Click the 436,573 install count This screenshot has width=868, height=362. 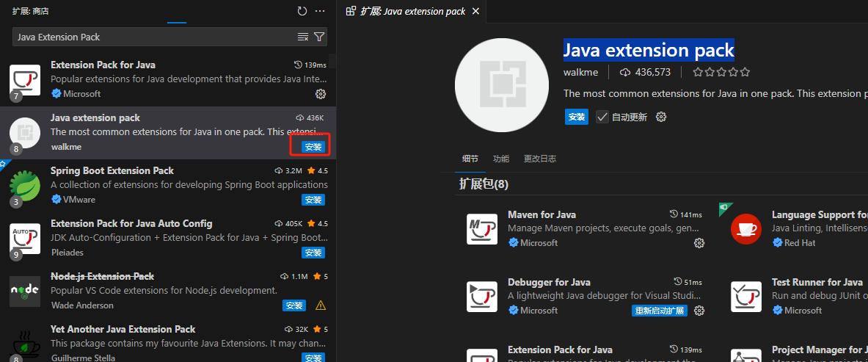(x=646, y=72)
